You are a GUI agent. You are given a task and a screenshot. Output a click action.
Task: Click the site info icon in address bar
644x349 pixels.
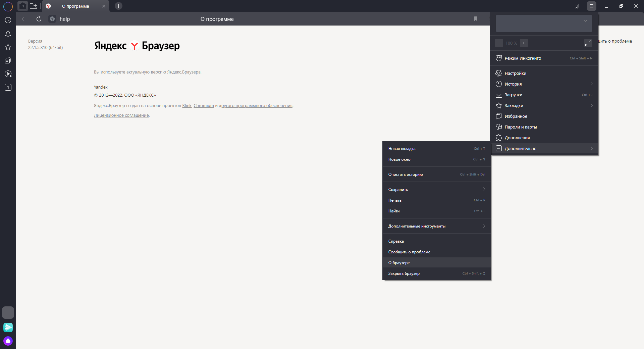[52, 19]
